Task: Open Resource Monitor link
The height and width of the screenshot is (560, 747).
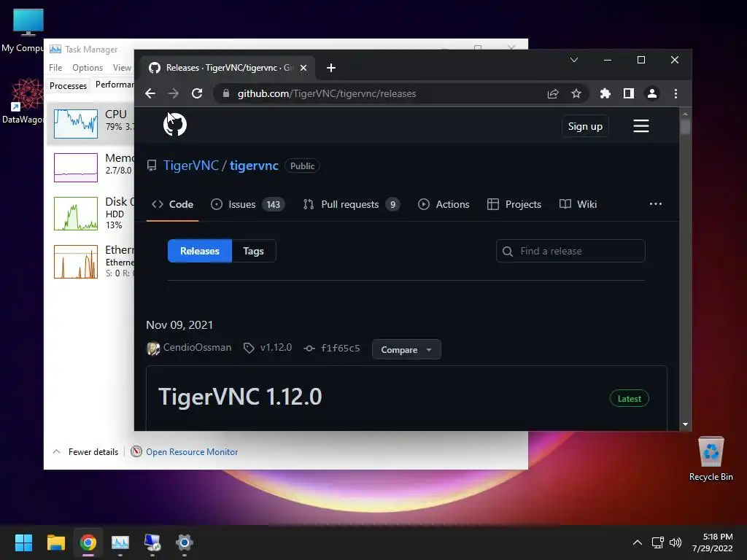Action: 192,452
